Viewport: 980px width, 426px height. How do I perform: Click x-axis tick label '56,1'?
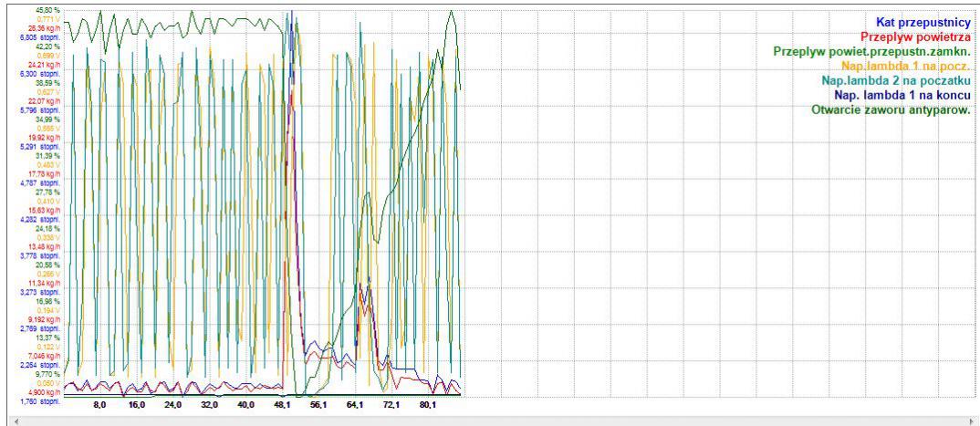click(x=318, y=405)
